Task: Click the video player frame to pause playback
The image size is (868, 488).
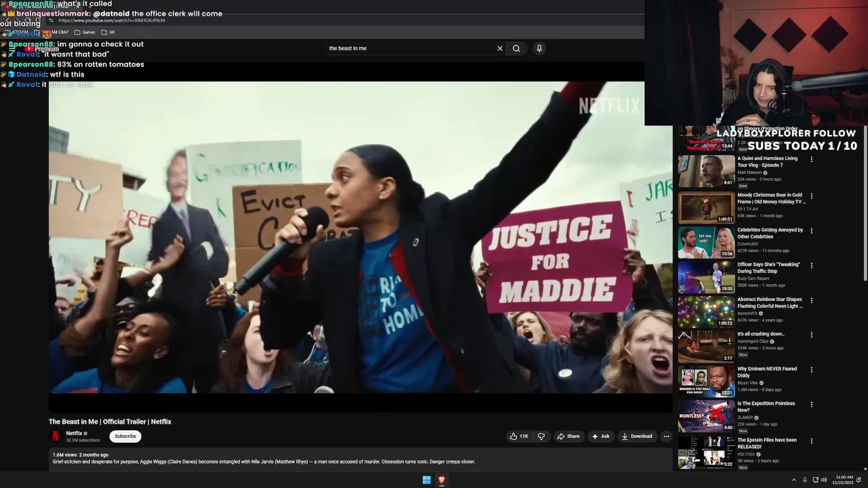Action: pos(360,237)
